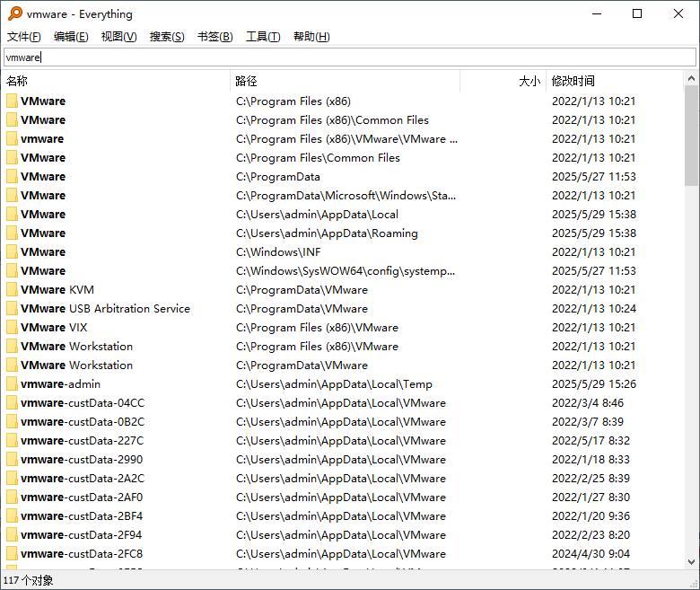
Task: Click folder icon of VMware VIX
Action: (12, 328)
